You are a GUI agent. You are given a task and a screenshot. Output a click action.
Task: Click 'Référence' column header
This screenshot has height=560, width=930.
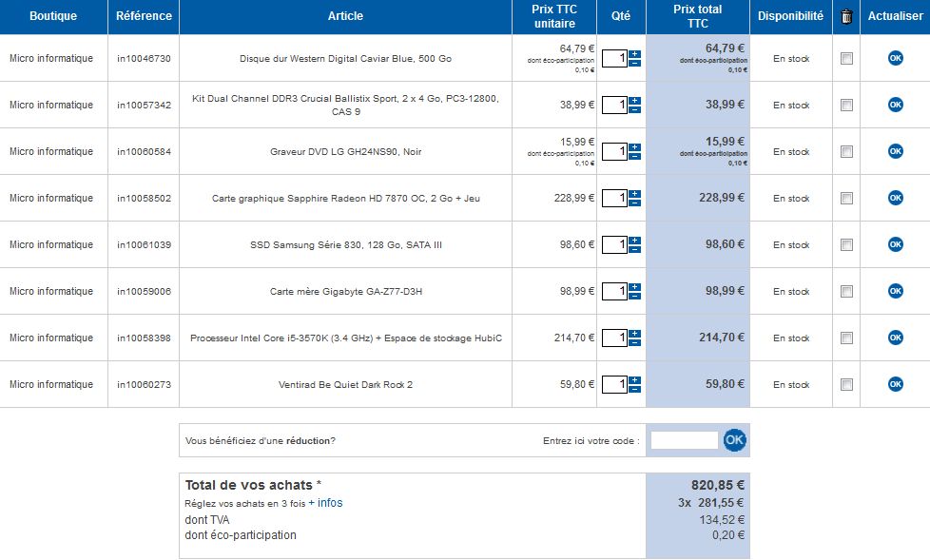click(144, 16)
